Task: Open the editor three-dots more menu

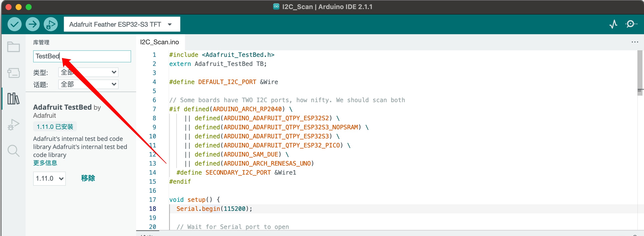Action: click(x=635, y=42)
